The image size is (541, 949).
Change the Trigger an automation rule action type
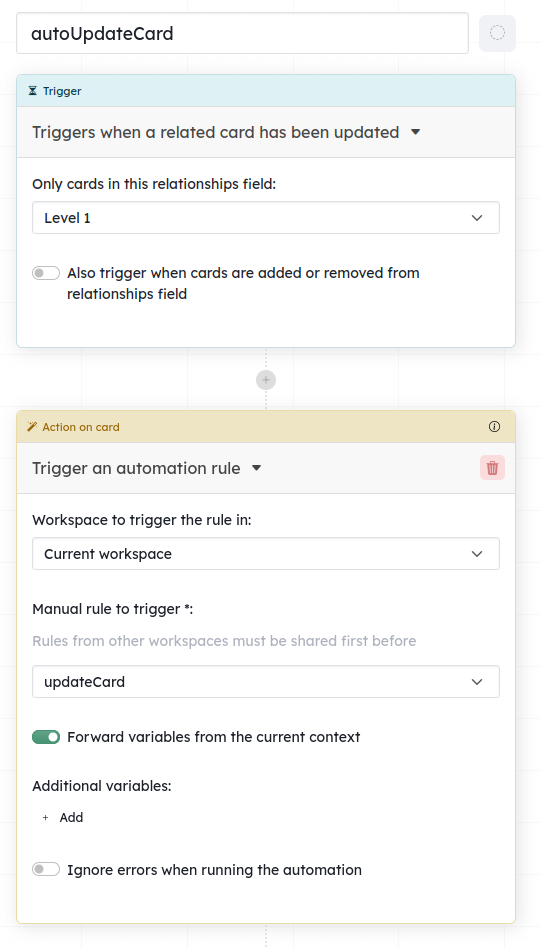147,468
